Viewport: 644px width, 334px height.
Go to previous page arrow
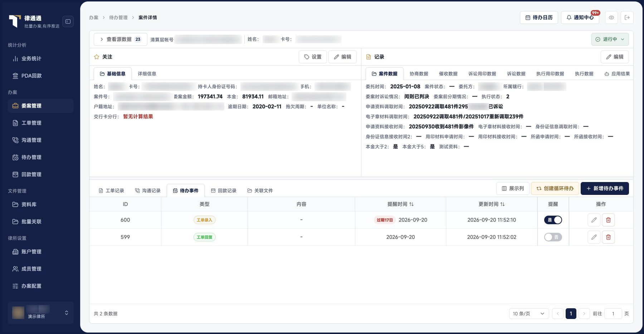(x=558, y=314)
